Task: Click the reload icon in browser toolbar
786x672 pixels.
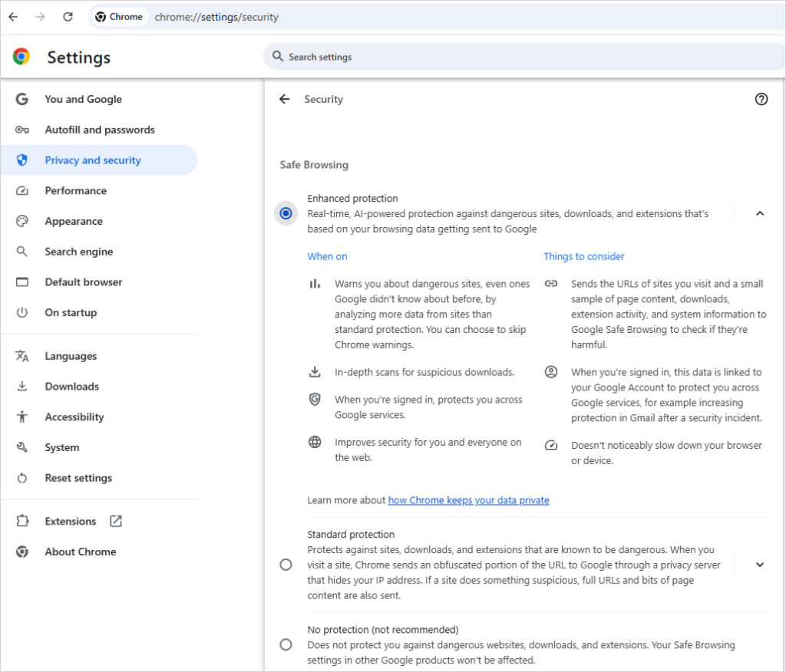Action: (68, 16)
